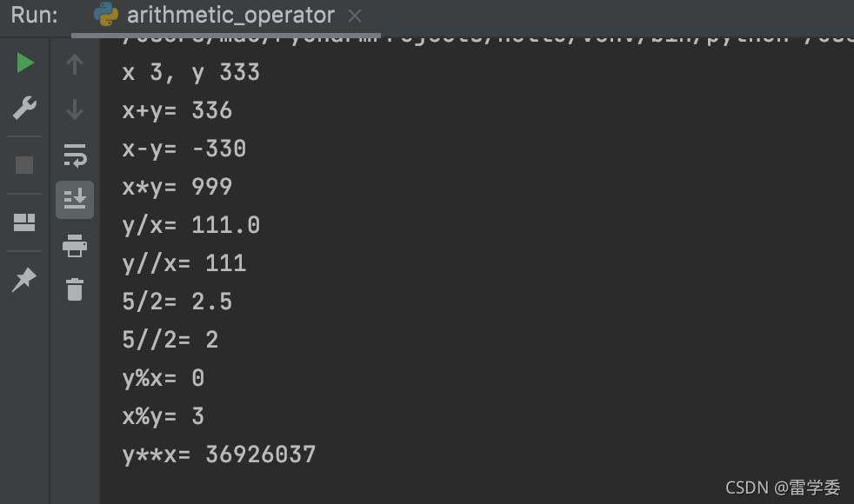Click the x+y= 336 output line

tap(177, 111)
